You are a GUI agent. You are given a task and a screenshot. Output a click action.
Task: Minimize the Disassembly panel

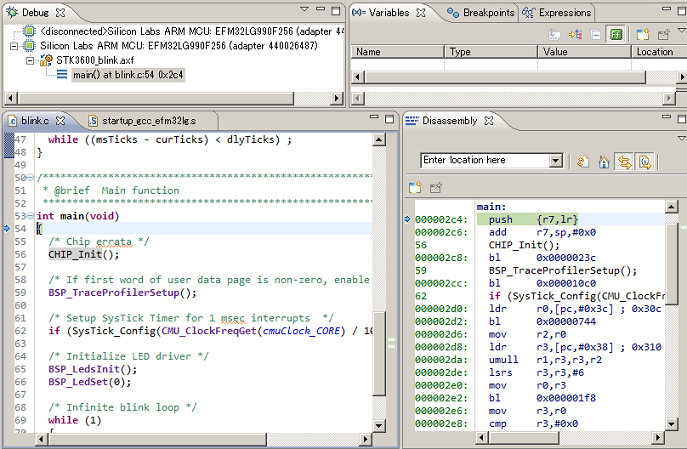tap(666, 117)
